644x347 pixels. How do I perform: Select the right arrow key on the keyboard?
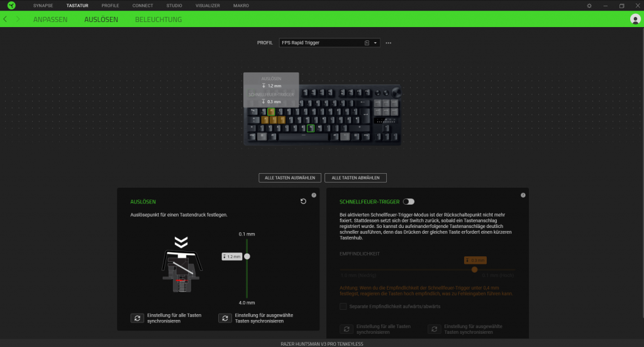pyautogui.click(x=394, y=137)
